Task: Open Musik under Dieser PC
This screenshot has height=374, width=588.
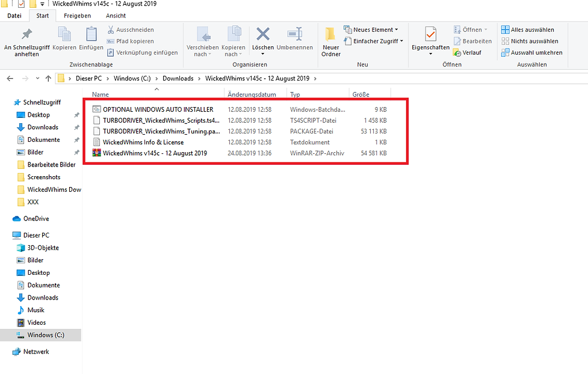Action: click(36, 310)
